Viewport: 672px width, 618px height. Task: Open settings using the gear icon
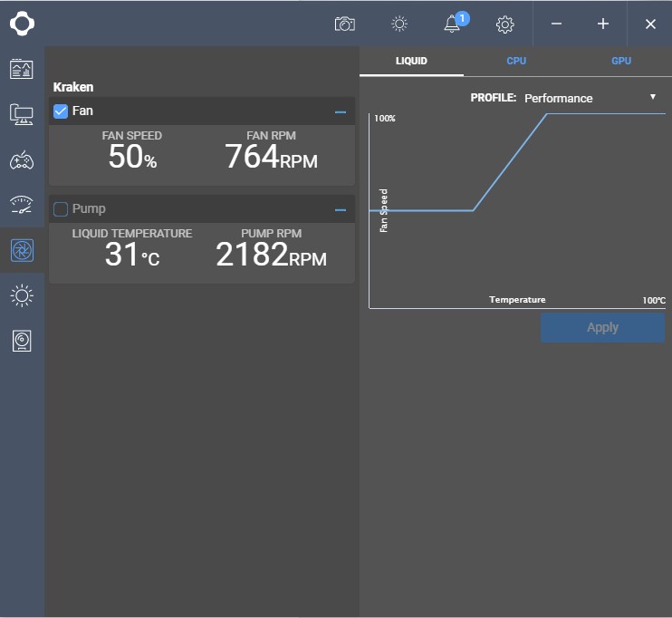505,24
